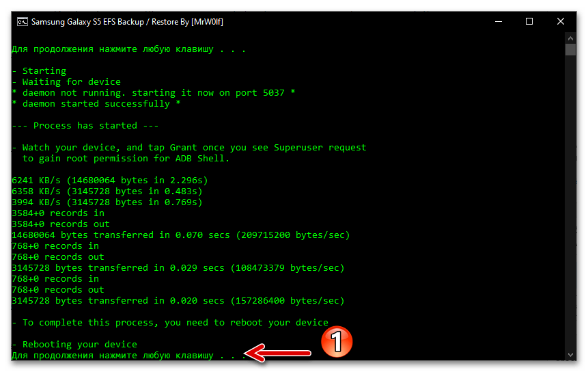Click the '6358 KB/s' transfer line
Image resolution: width=588 pixels, height=372 pixels.
[107, 191]
